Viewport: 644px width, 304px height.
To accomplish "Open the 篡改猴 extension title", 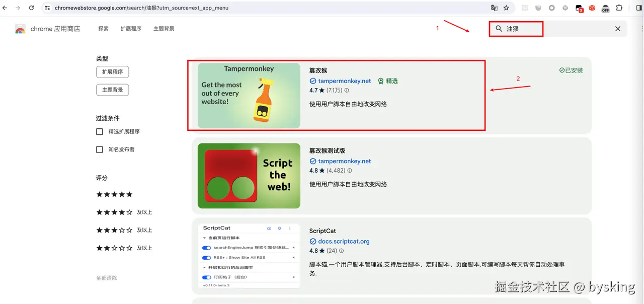I will pos(318,70).
